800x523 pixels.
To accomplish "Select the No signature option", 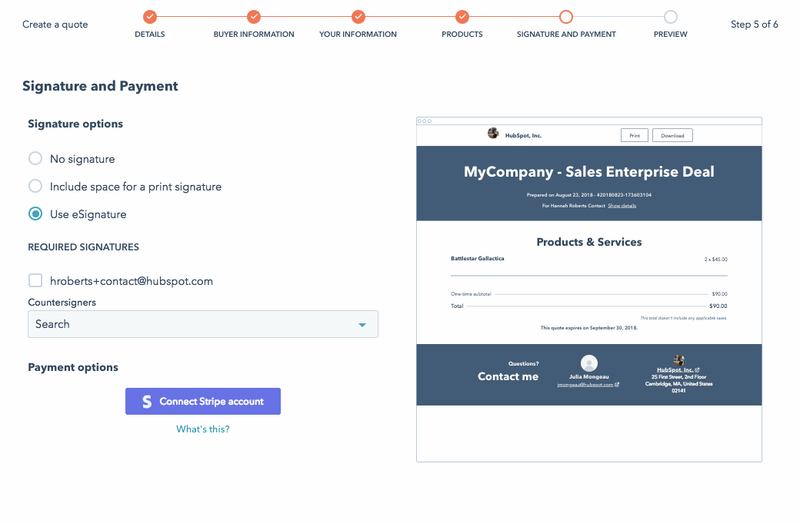I will tap(36, 158).
